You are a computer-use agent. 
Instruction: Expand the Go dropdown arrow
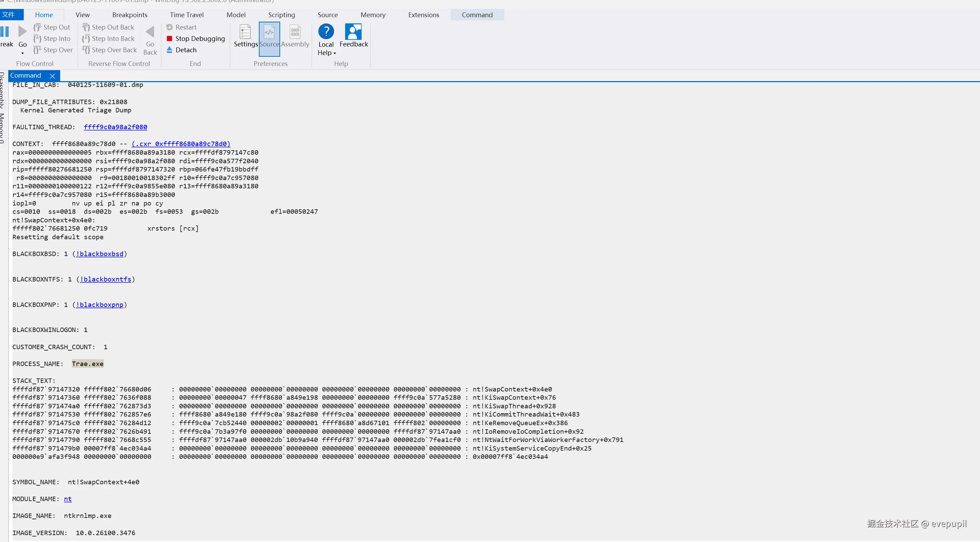pos(22,53)
